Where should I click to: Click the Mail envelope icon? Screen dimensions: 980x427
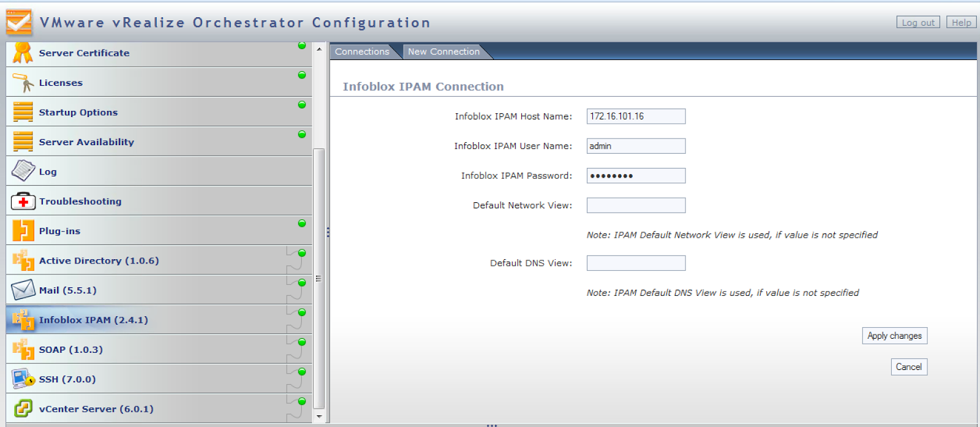tap(23, 290)
